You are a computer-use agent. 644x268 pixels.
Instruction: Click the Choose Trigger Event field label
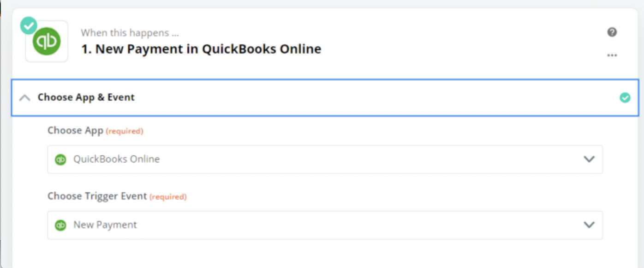97,196
